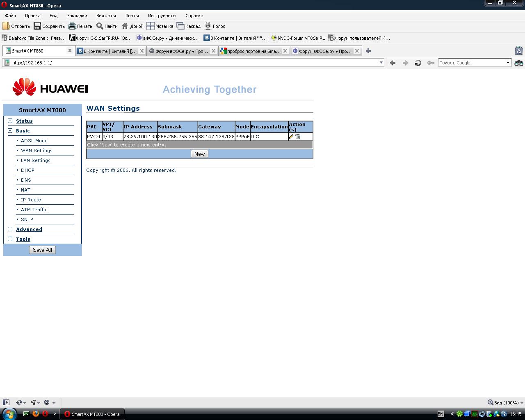Click the Back navigation arrow
This screenshot has height=420, width=525.
click(x=393, y=63)
